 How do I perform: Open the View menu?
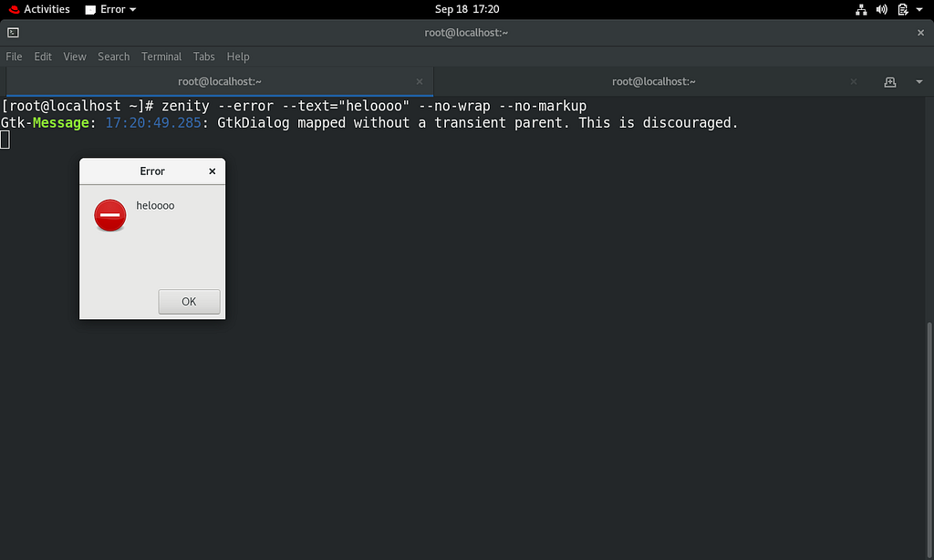75,57
